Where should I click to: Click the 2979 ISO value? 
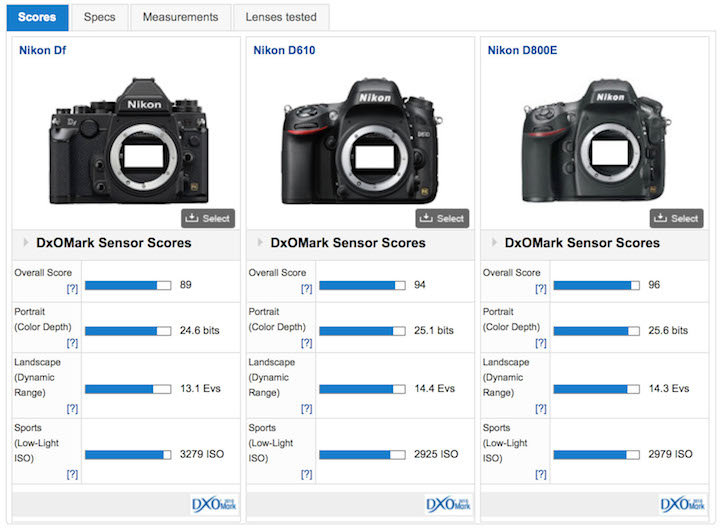click(670, 454)
